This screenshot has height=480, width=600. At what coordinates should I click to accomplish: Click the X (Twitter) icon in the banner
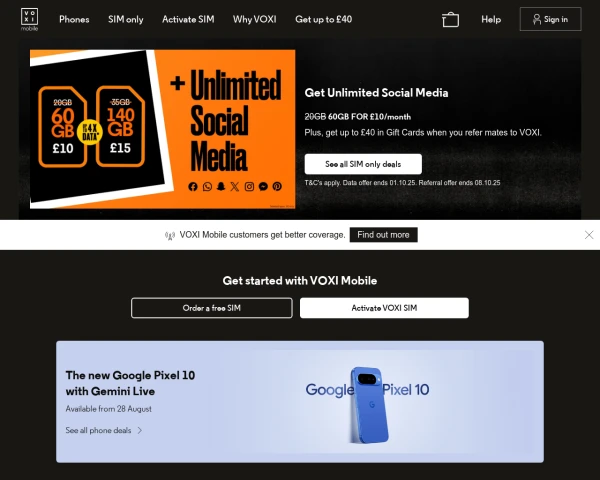pyautogui.click(x=235, y=186)
